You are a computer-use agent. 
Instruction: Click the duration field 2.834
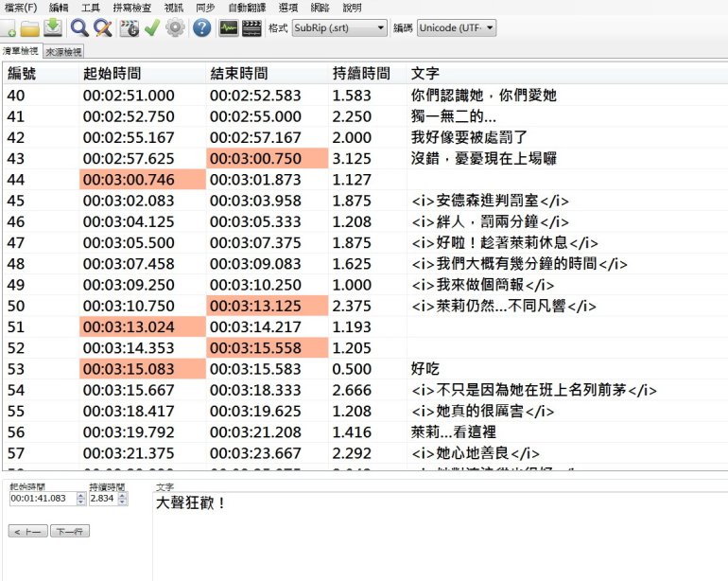[103, 499]
